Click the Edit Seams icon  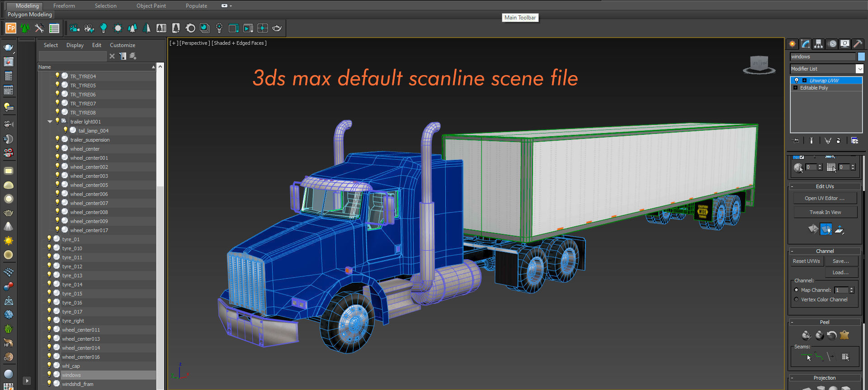click(807, 357)
